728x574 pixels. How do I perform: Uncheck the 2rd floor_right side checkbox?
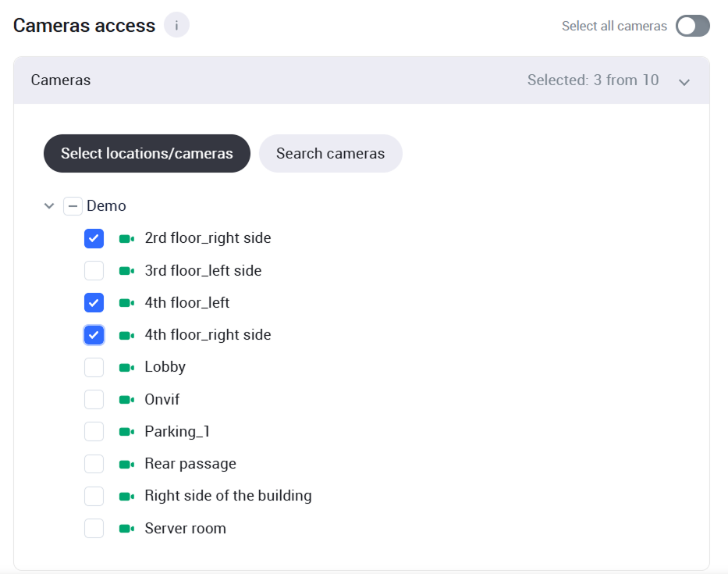point(94,238)
